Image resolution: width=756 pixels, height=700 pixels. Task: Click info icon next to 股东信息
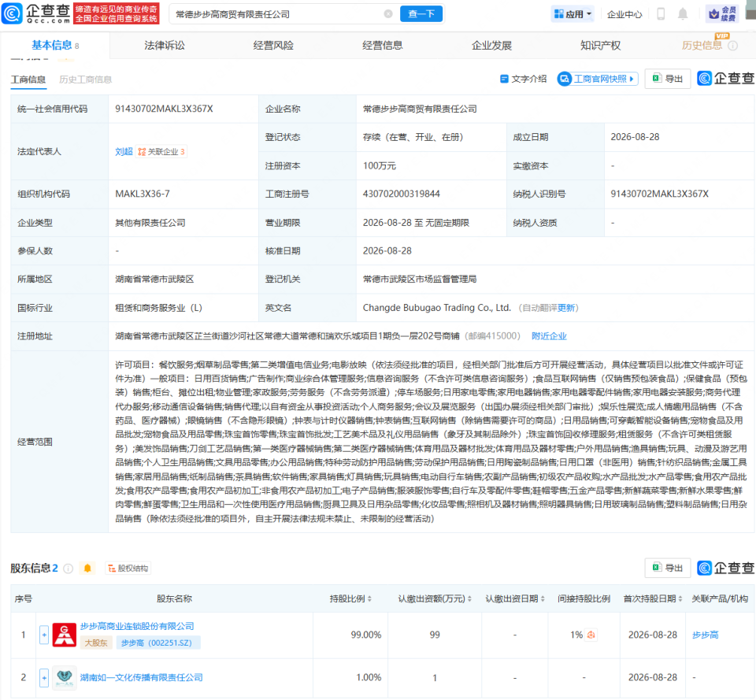coord(68,569)
